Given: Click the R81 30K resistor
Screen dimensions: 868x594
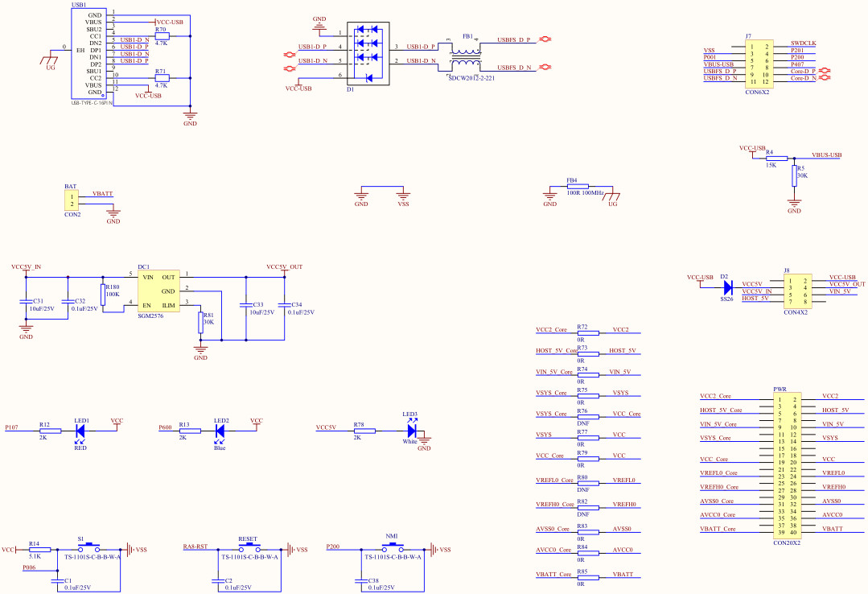Looking at the screenshot, I should pyautogui.click(x=200, y=322).
